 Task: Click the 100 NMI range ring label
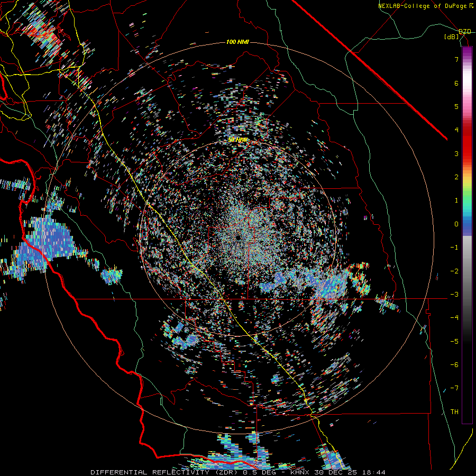(237, 42)
